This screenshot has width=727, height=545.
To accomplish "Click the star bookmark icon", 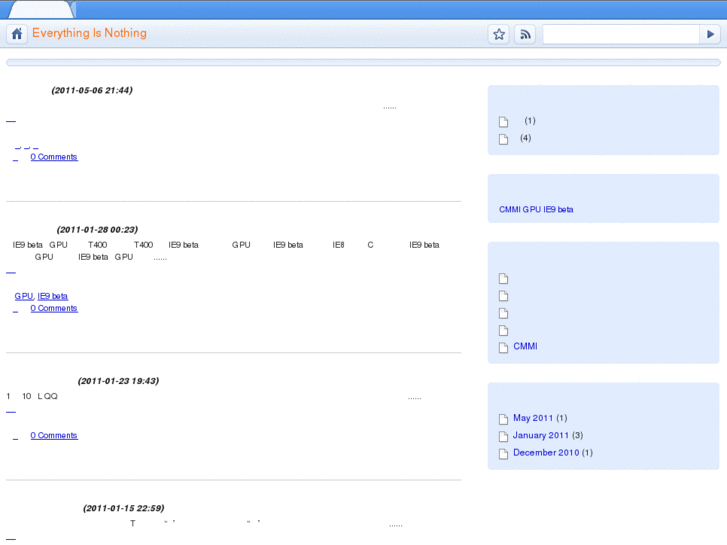I will coord(499,34).
